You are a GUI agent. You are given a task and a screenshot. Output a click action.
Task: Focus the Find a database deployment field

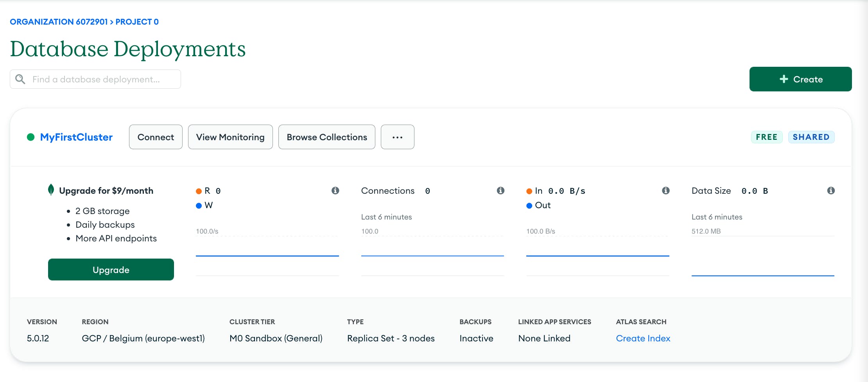click(102, 79)
